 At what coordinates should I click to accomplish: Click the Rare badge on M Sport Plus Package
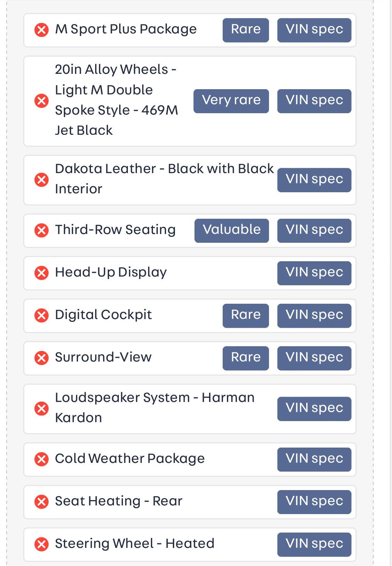246,30
